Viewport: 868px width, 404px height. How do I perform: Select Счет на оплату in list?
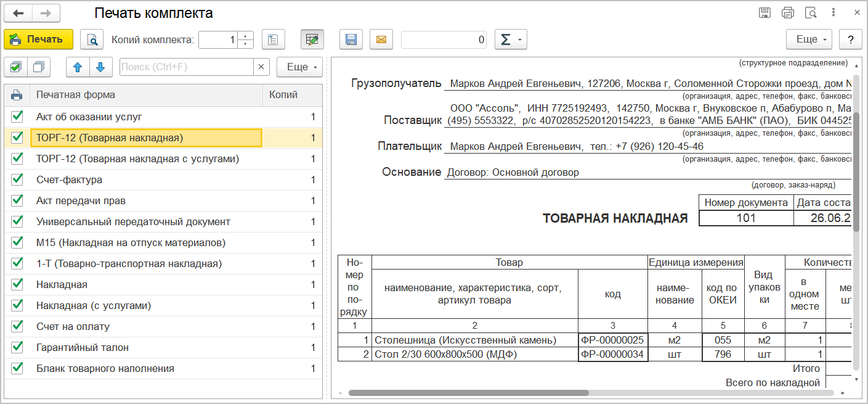point(73,326)
